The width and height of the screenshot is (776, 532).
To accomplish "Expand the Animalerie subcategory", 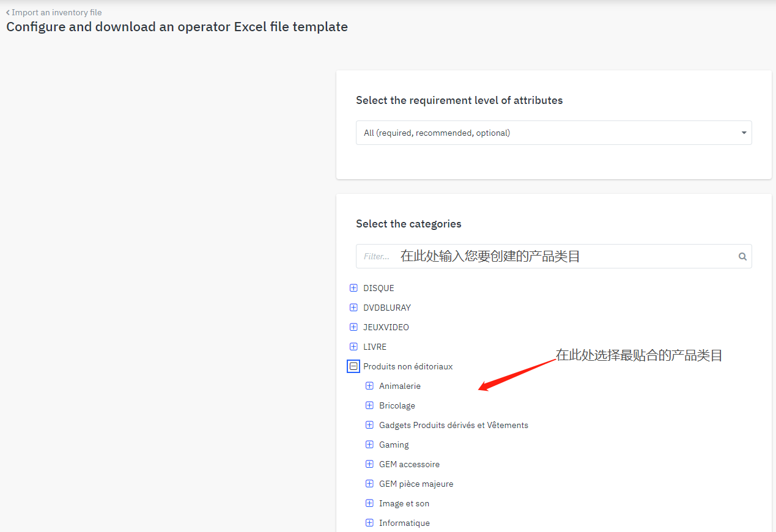I will (369, 386).
